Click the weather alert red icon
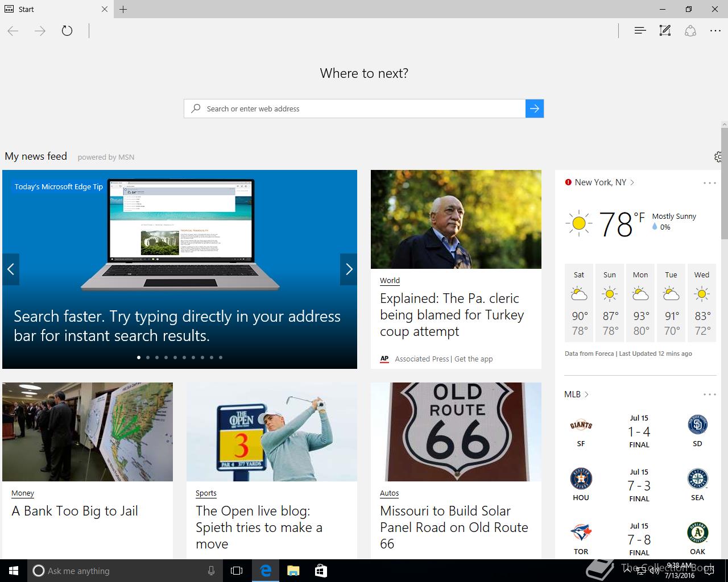The width and height of the screenshot is (728, 582). 568,182
